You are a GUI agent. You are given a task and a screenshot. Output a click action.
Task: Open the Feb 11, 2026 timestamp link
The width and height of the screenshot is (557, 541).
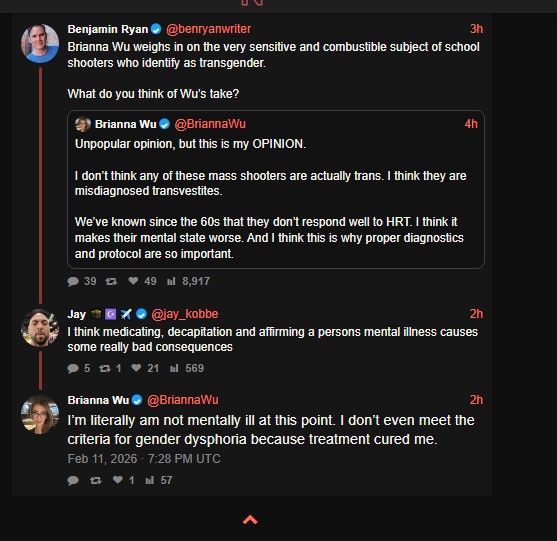144,459
